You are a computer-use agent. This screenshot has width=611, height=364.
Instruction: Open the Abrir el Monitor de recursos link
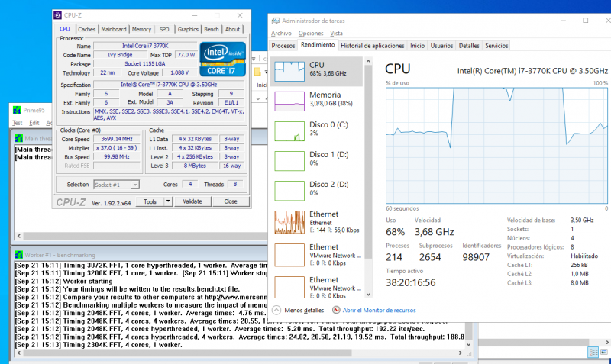(x=379, y=310)
